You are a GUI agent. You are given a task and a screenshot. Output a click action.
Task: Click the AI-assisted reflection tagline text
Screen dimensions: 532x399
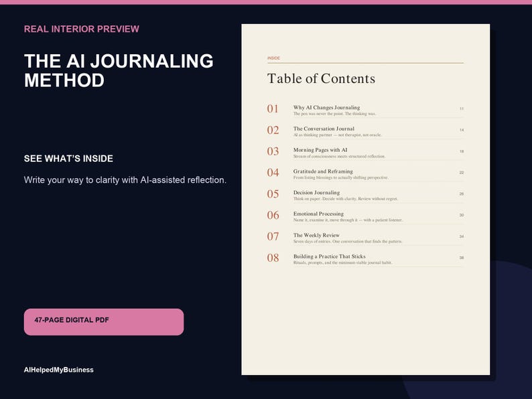(x=125, y=179)
